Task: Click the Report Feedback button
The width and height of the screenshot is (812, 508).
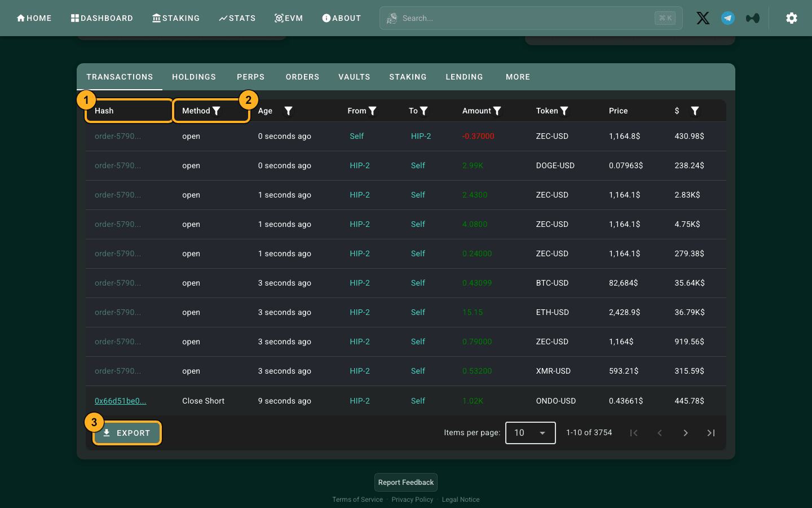Action: pyautogui.click(x=406, y=483)
